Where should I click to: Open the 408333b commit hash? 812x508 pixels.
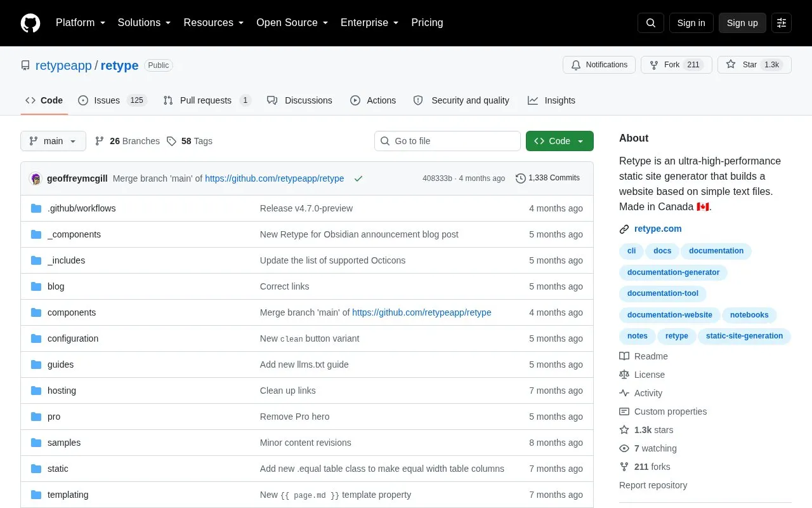(437, 178)
